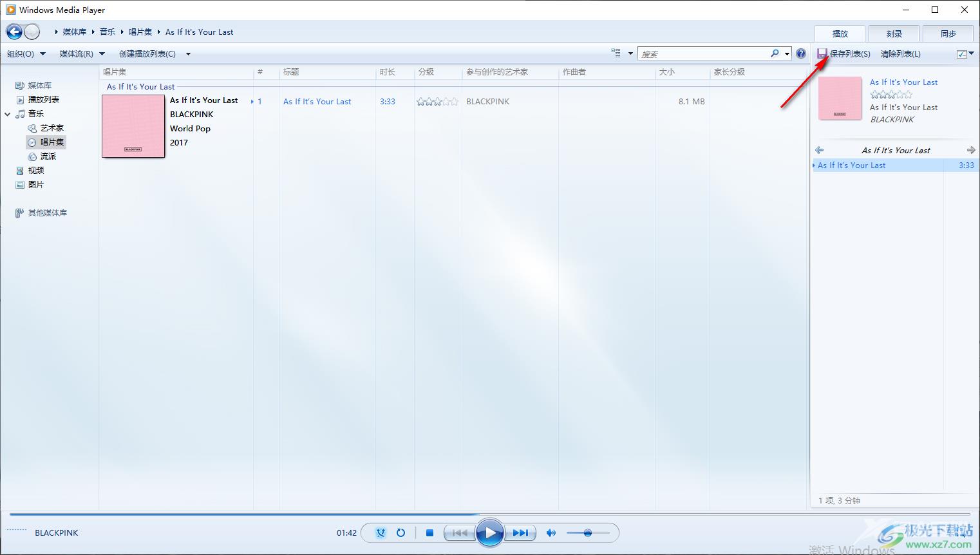
Task: Select As If It's Your Last playlist item
Action: (895, 165)
